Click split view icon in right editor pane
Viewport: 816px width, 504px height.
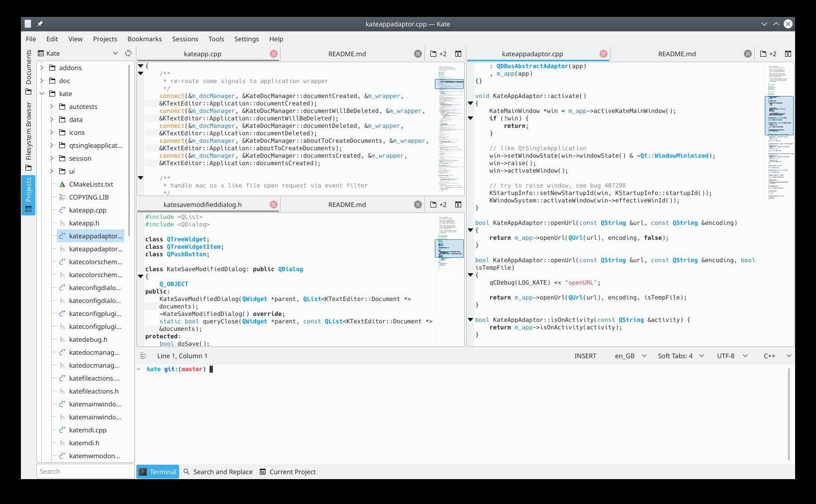[x=788, y=54]
